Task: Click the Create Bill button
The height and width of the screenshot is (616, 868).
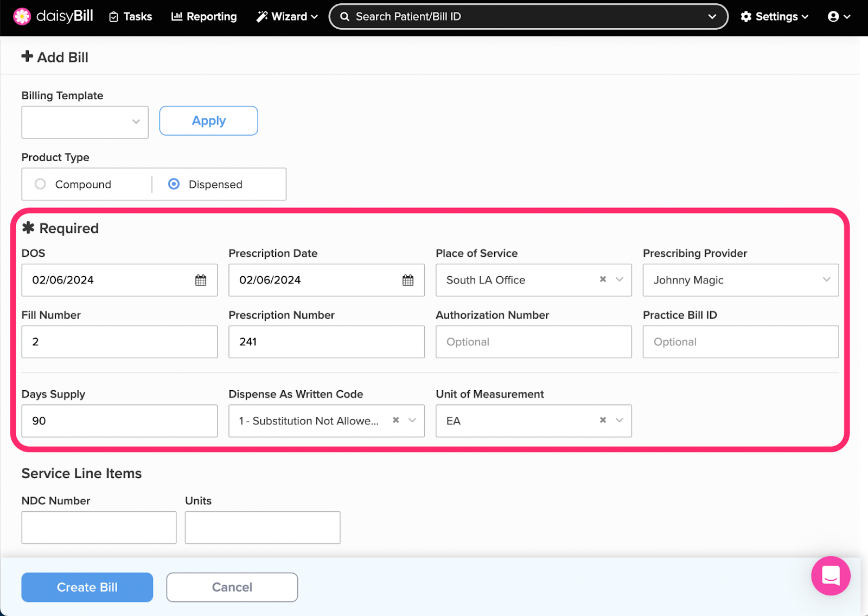Action: tap(87, 587)
